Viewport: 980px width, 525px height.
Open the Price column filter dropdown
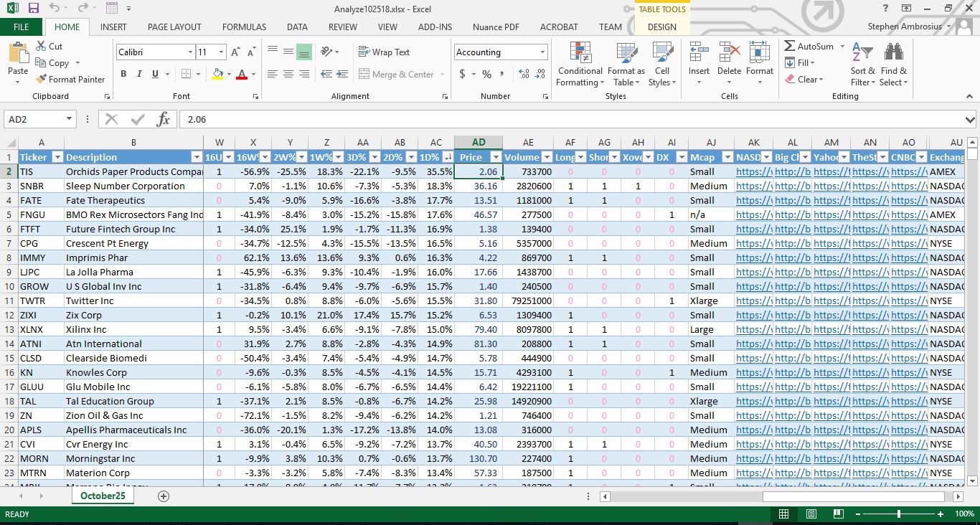tap(495, 157)
